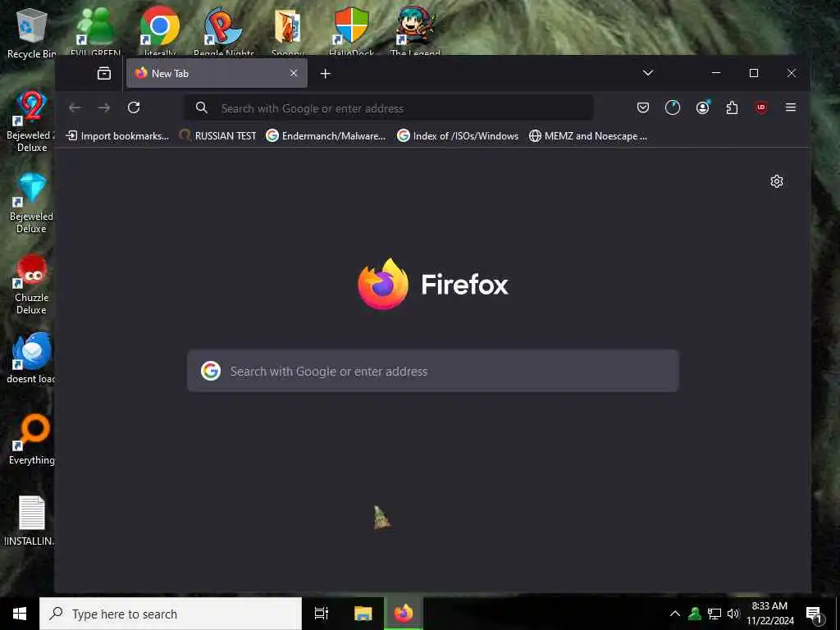This screenshot has height=630, width=840.
Task: Select the Spoopy folder desktop icon
Action: [288, 31]
